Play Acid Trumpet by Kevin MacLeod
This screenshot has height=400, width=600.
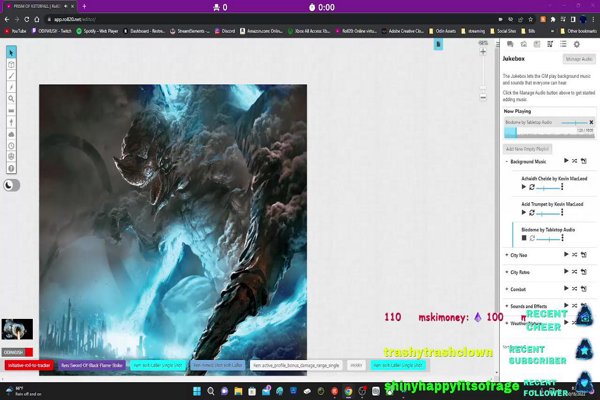(x=524, y=212)
